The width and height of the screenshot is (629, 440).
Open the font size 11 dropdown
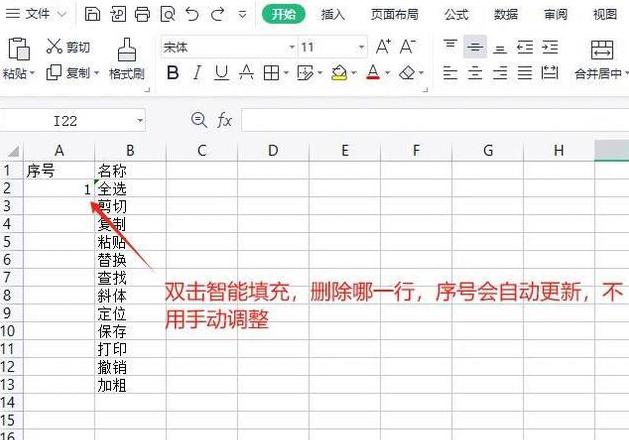point(361,47)
